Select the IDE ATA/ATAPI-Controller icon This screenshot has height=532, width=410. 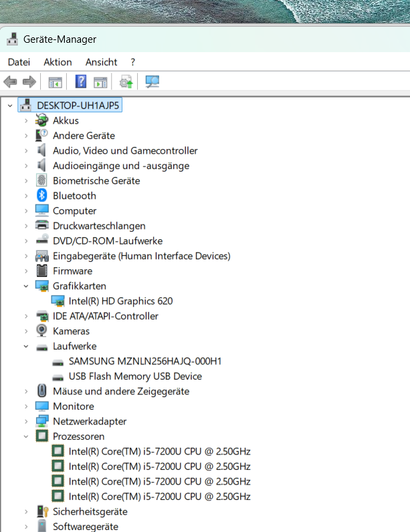pyautogui.click(x=41, y=316)
